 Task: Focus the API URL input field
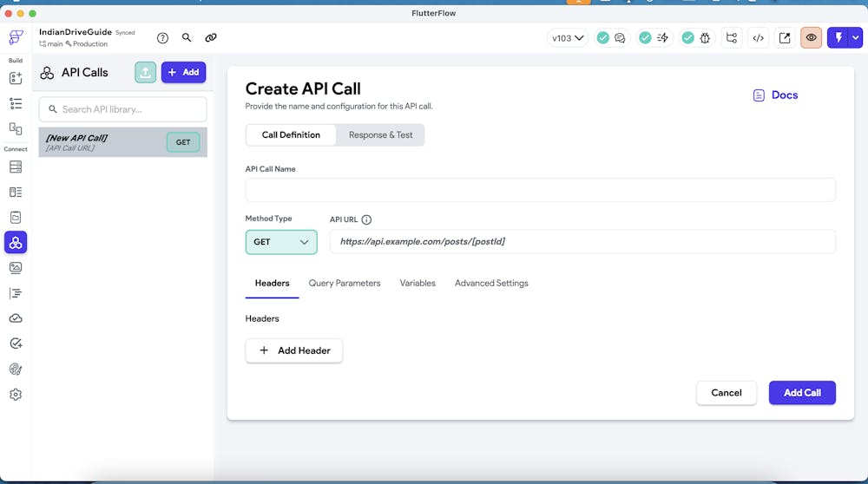[582, 242]
